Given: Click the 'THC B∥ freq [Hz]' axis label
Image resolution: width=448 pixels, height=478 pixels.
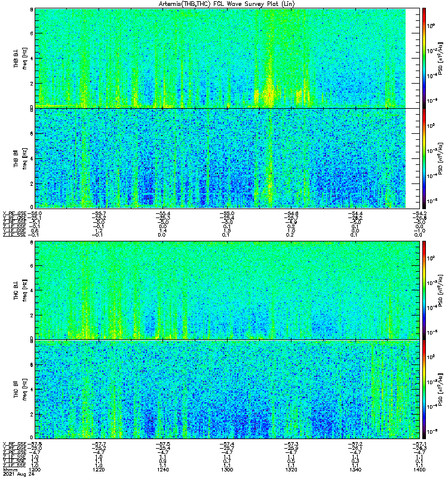Looking at the screenshot, I should tap(20, 390).
